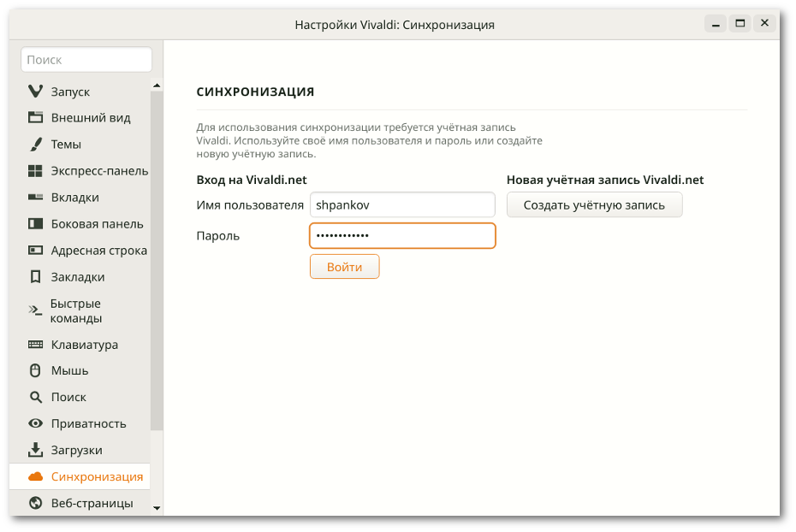Open Приватность via the eye icon
Screen dimensions: 796x532
coord(36,423)
